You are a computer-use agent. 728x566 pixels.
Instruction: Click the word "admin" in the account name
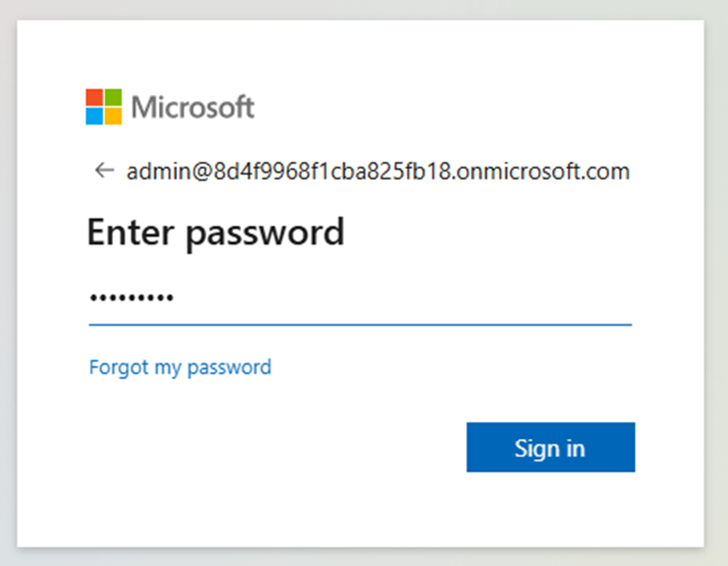point(159,171)
